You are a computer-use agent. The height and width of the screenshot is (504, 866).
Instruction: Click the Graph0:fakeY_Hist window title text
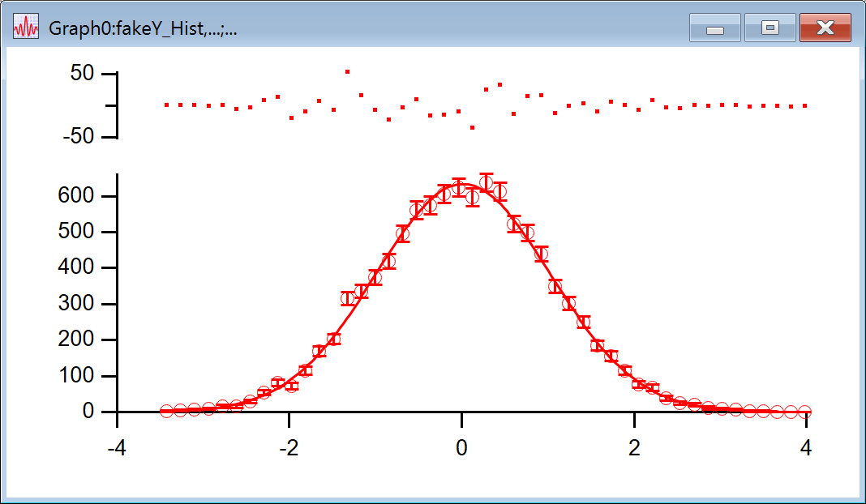pos(143,28)
